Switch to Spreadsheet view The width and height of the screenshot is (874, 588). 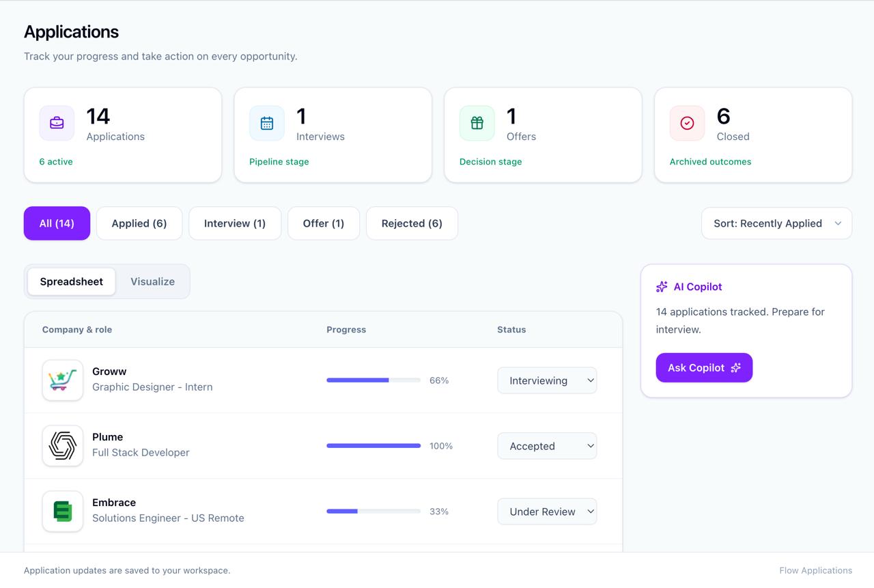point(72,281)
